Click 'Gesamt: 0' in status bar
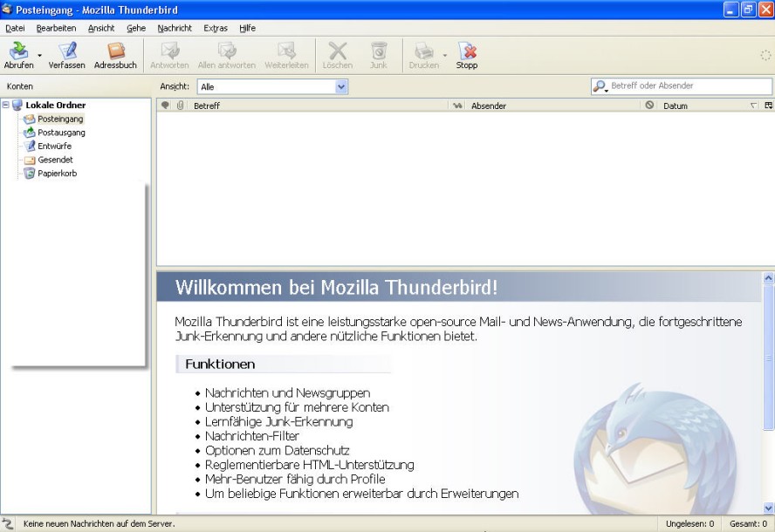 (x=748, y=523)
